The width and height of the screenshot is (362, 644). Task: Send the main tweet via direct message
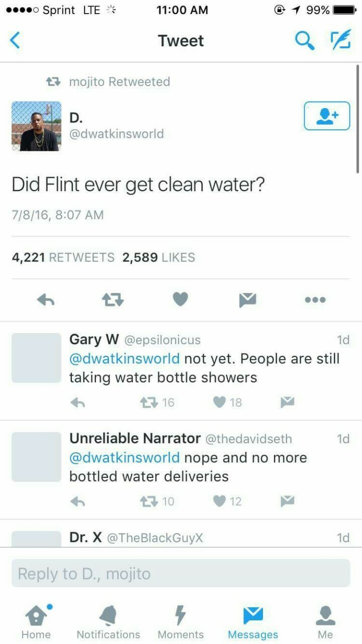[247, 300]
